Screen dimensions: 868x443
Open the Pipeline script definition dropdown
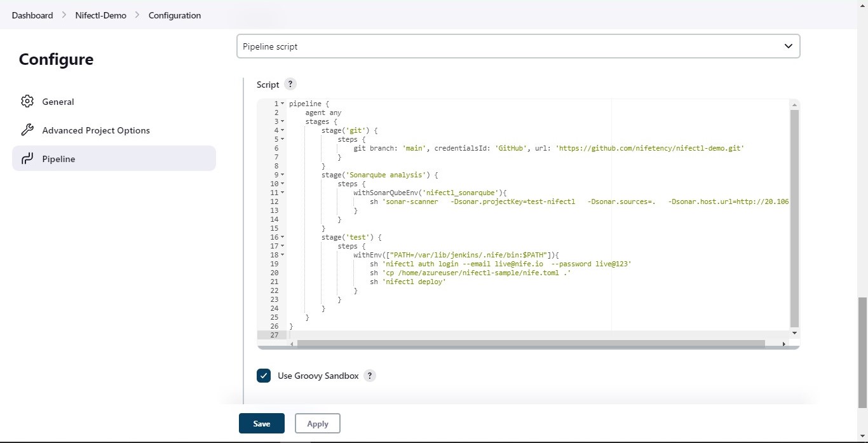(518, 46)
